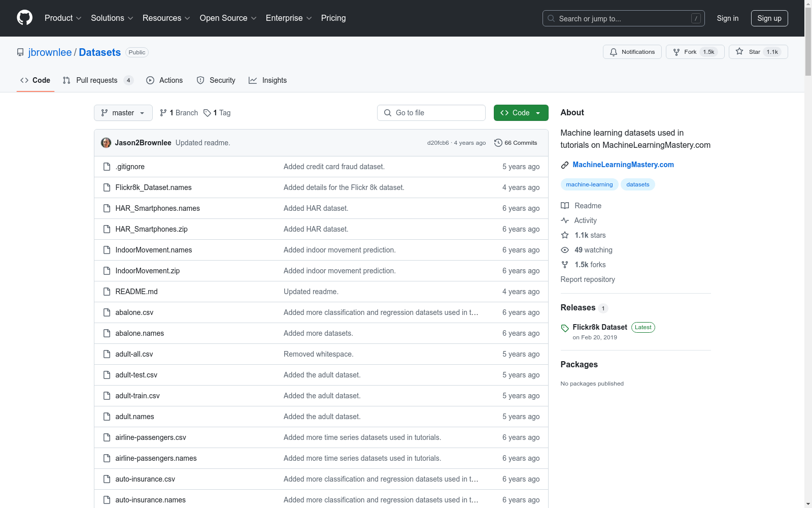Click the magnifier icon in Go to file
Viewport: 812px width, 508px height.
tap(388, 113)
